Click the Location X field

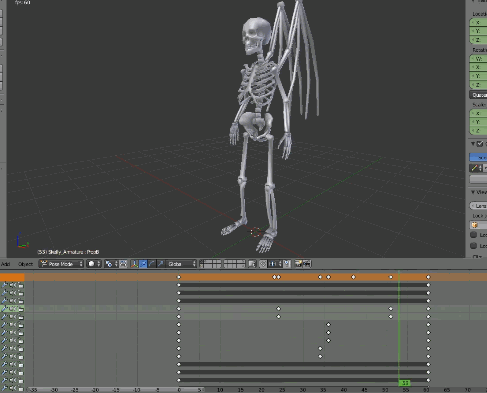coord(478,23)
